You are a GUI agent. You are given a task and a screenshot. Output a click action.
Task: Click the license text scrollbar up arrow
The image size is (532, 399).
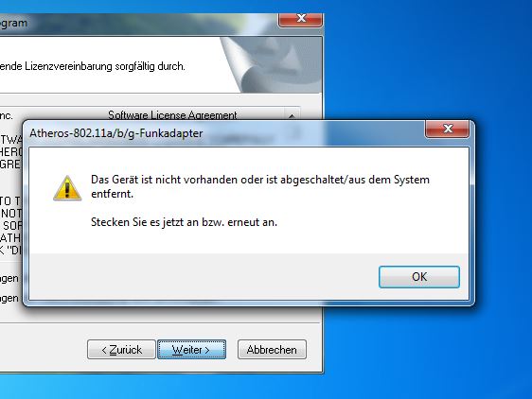[x=292, y=115]
